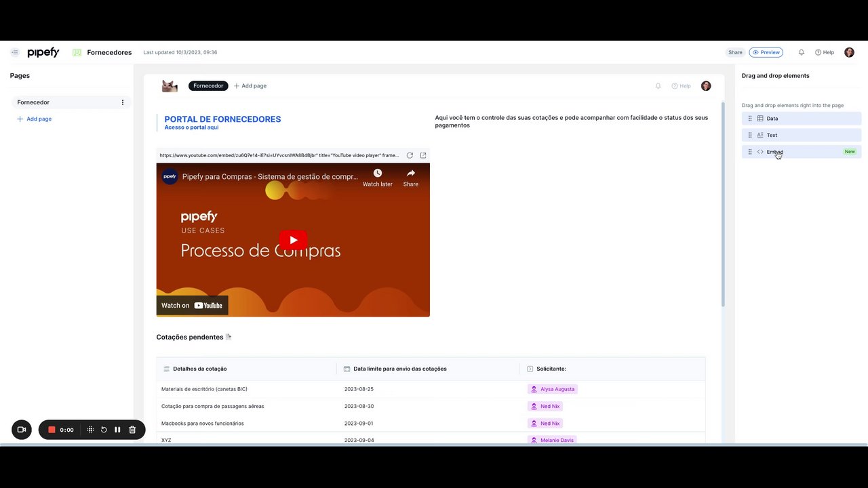The height and width of the screenshot is (488, 868).
Task: Click the Preview button
Action: pos(766,52)
